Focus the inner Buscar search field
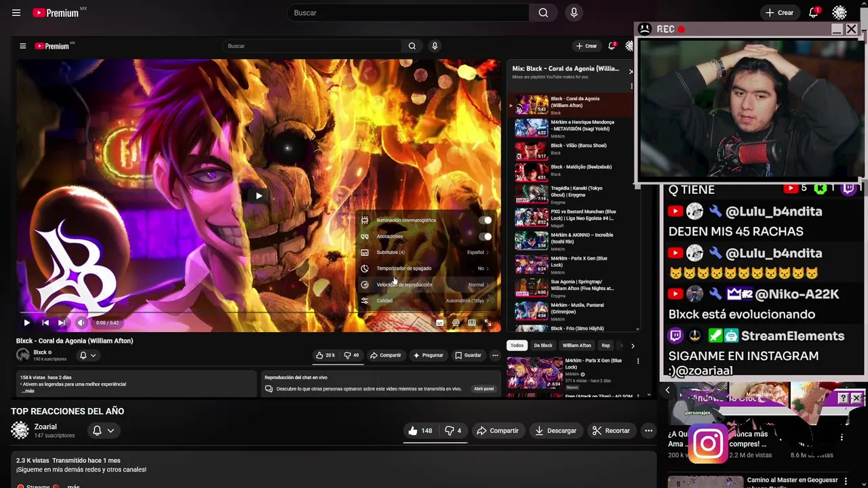The width and height of the screenshot is (868, 488). [313, 46]
